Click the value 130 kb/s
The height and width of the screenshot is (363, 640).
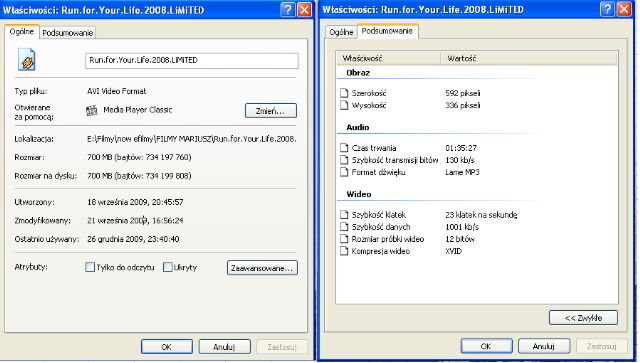[x=460, y=160]
